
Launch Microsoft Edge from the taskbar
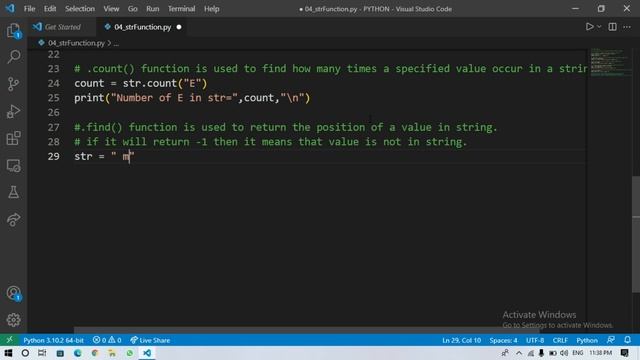(x=78, y=353)
